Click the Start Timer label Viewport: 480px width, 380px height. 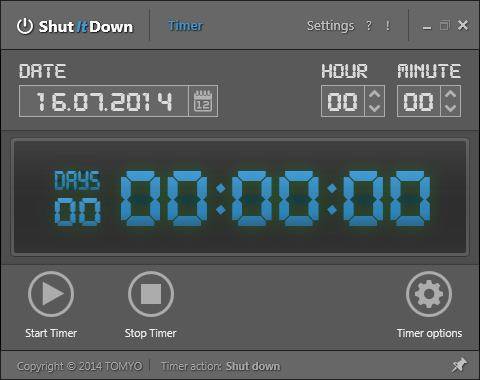point(51,333)
